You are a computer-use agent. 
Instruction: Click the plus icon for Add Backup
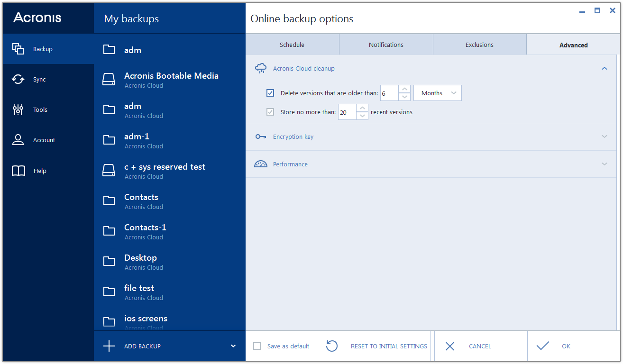pyautogui.click(x=109, y=346)
